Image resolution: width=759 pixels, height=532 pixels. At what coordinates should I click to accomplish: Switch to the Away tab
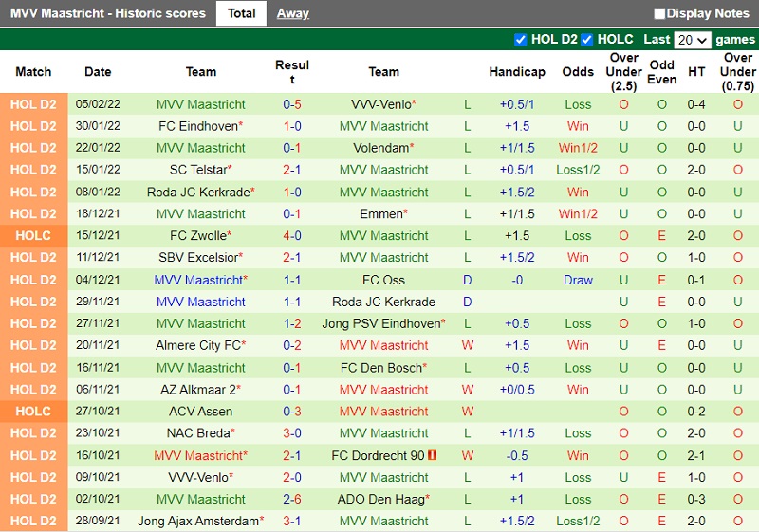(292, 13)
